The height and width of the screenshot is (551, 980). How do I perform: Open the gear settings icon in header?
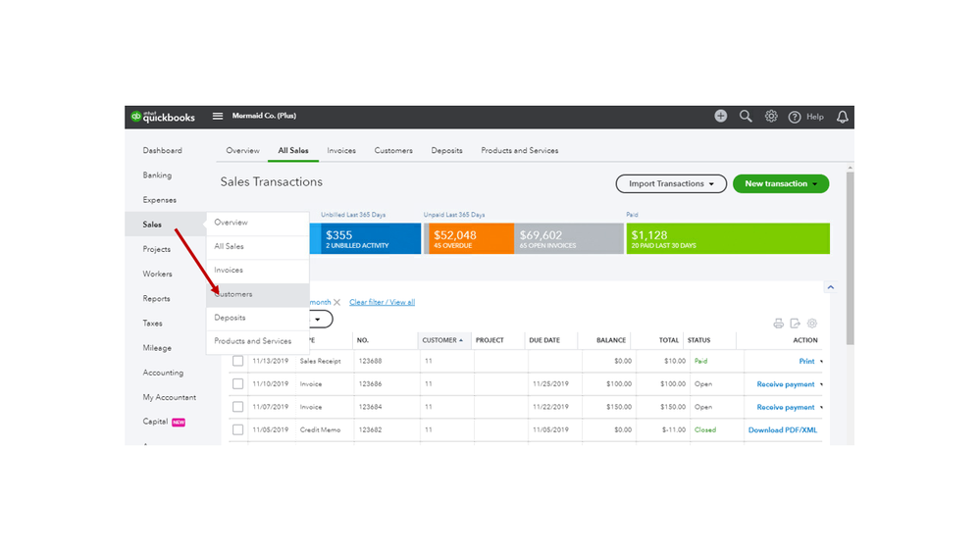click(771, 117)
